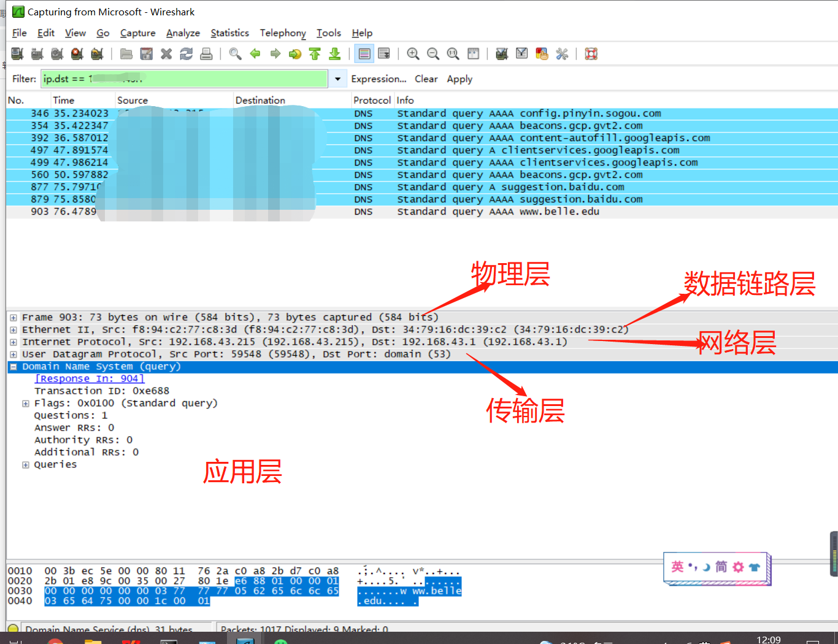
Task: Edit display filters toolbar icon
Action: pyautogui.click(x=522, y=54)
